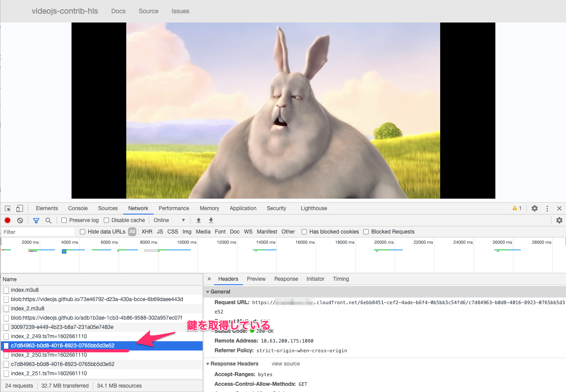Click the Name column header
Screen dimensions: 566x392
tap(102, 279)
